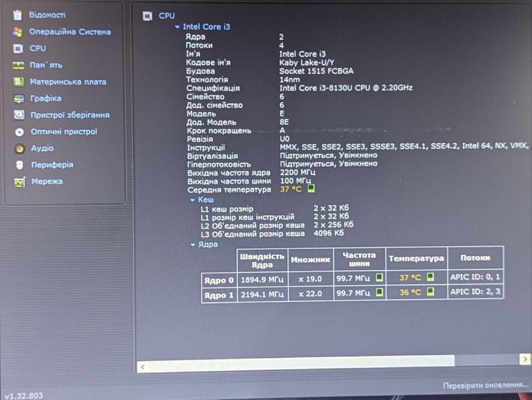This screenshot has width=532, height=400.
Task: Click the 37 °C average temperature value
Action: pyautogui.click(x=291, y=189)
